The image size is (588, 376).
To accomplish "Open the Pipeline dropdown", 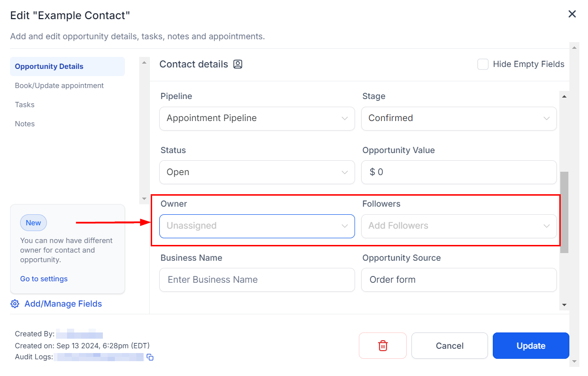I will [x=257, y=118].
